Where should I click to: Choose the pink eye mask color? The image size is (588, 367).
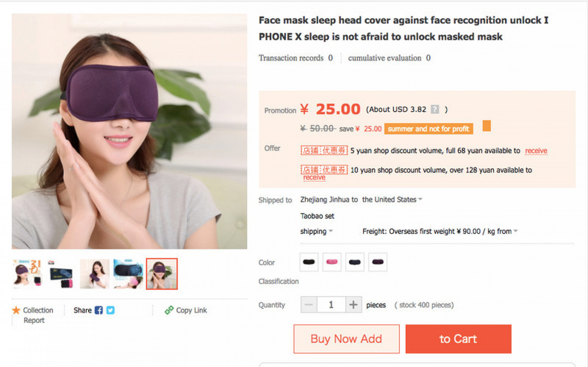coord(332,262)
